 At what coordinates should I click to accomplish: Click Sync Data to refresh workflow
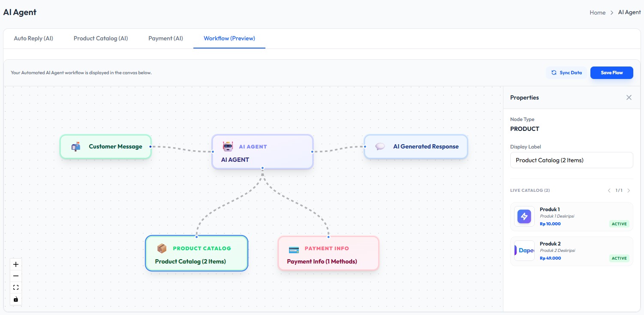coord(566,73)
